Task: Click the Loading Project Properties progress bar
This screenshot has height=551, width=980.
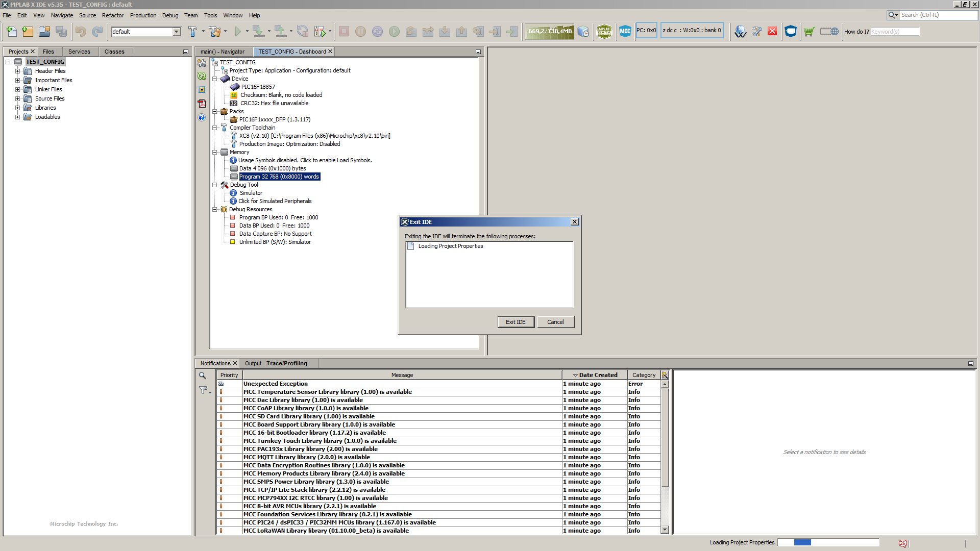Action: point(827,542)
